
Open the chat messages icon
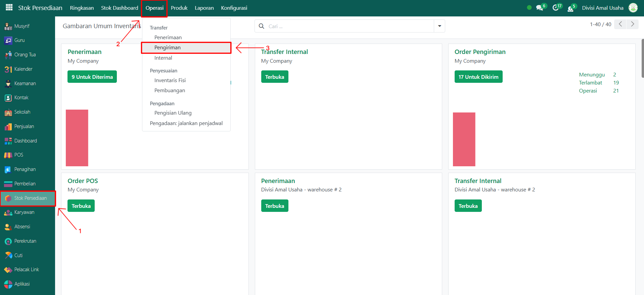539,8
